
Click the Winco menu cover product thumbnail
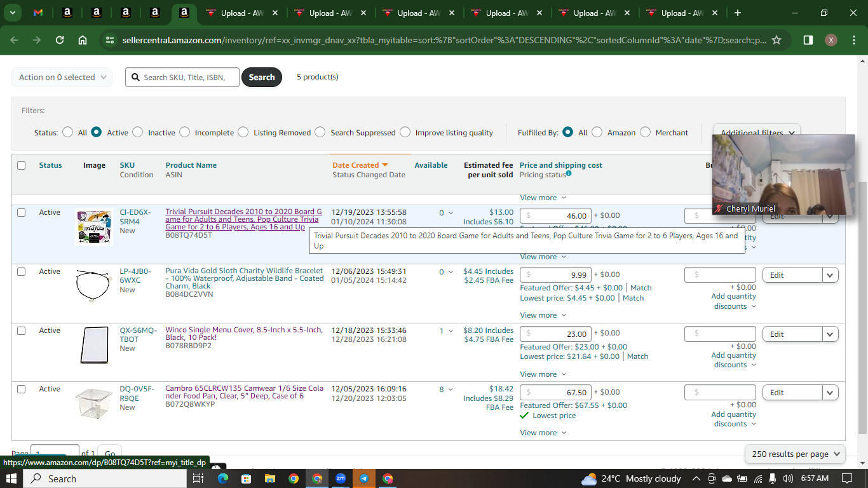tap(94, 345)
